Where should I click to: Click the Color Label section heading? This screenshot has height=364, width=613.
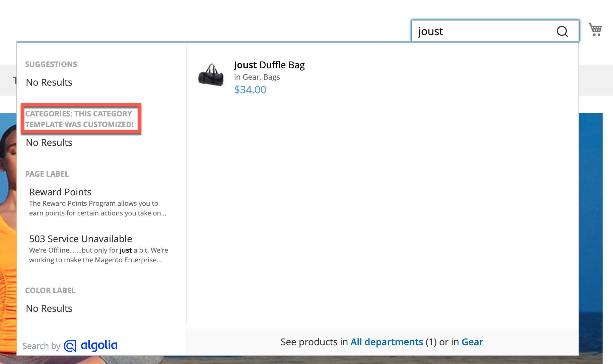[50, 290]
